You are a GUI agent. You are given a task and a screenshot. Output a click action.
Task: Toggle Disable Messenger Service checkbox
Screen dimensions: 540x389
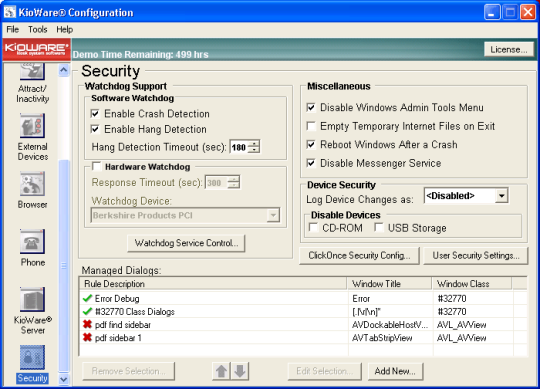(311, 163)
